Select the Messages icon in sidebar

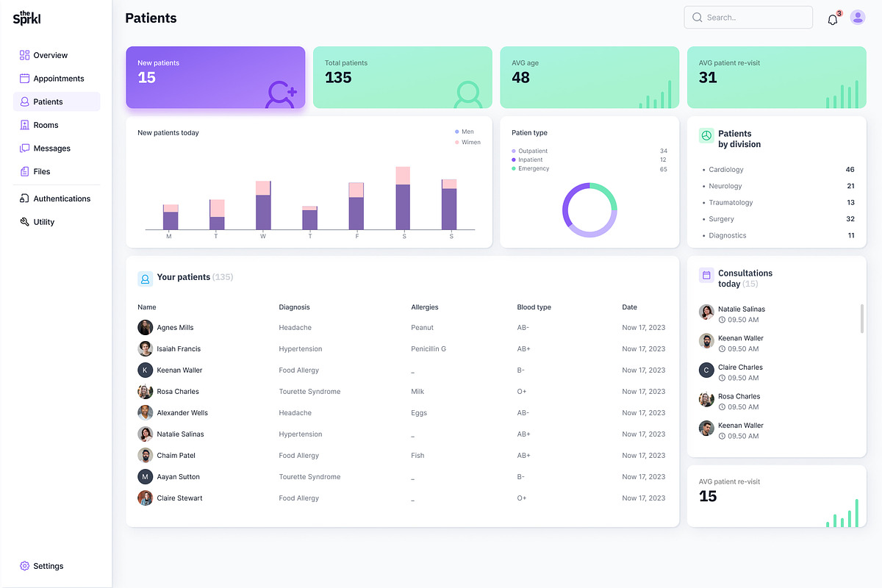tap(24, 148)
